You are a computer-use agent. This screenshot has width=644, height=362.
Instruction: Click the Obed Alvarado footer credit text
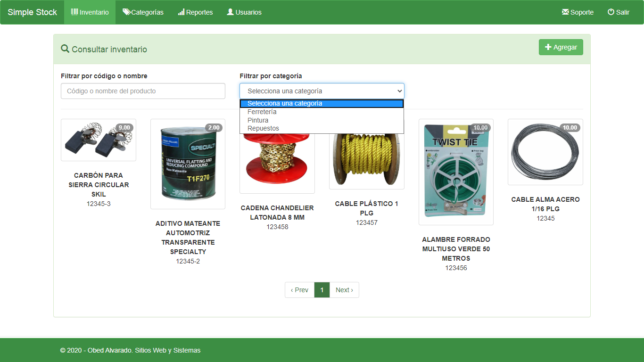(x=130, y=350)
